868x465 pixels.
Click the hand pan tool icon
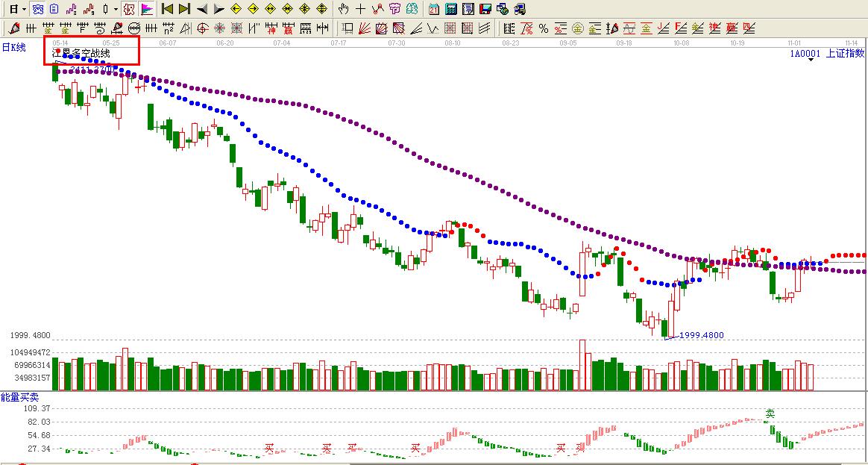[x=343, y=9]
